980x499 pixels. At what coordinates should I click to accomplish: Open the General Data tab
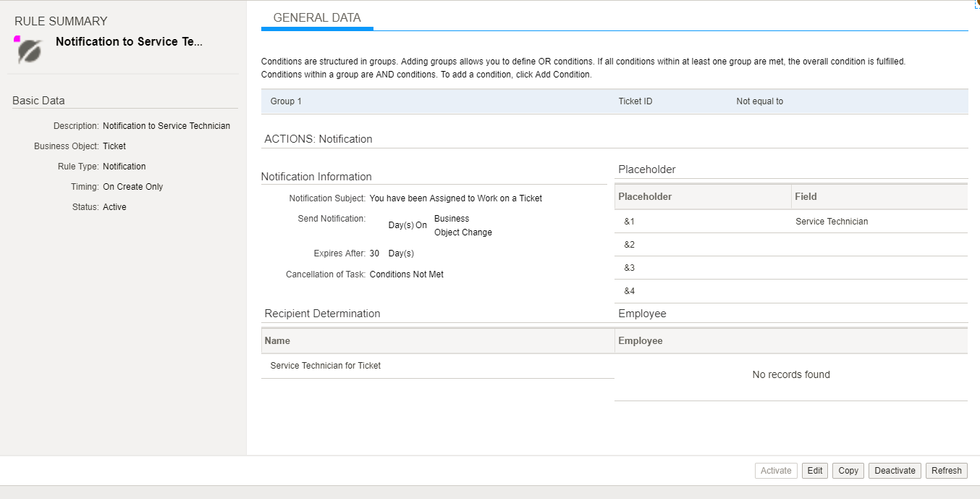pos(317,18)
